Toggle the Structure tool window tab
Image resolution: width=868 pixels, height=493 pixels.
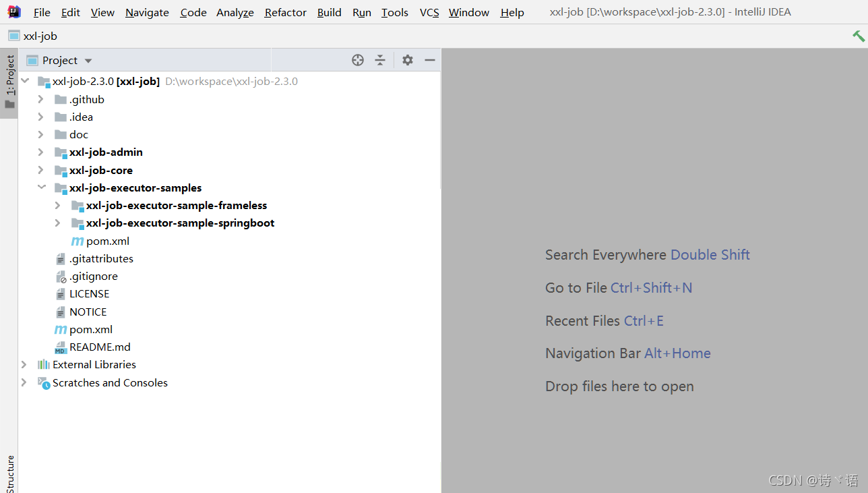point(9,474)
